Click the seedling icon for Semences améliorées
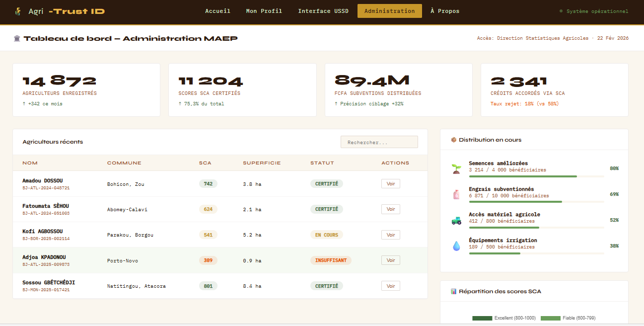The image size is (644, 326). click(456, 168)
